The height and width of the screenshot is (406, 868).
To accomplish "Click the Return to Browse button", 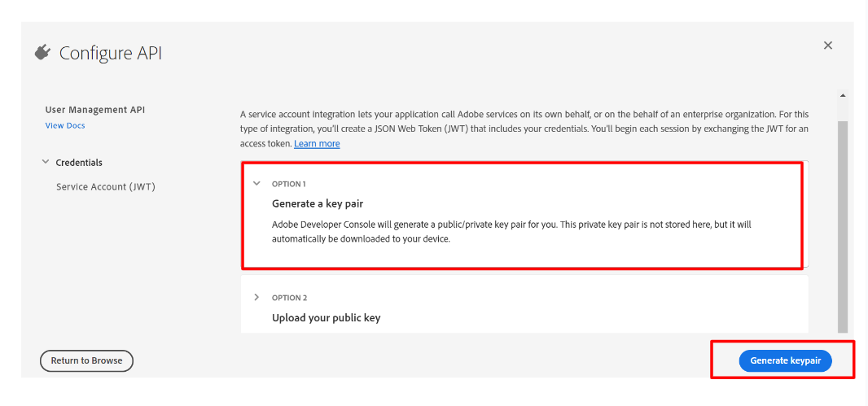I will click(86, 360).
